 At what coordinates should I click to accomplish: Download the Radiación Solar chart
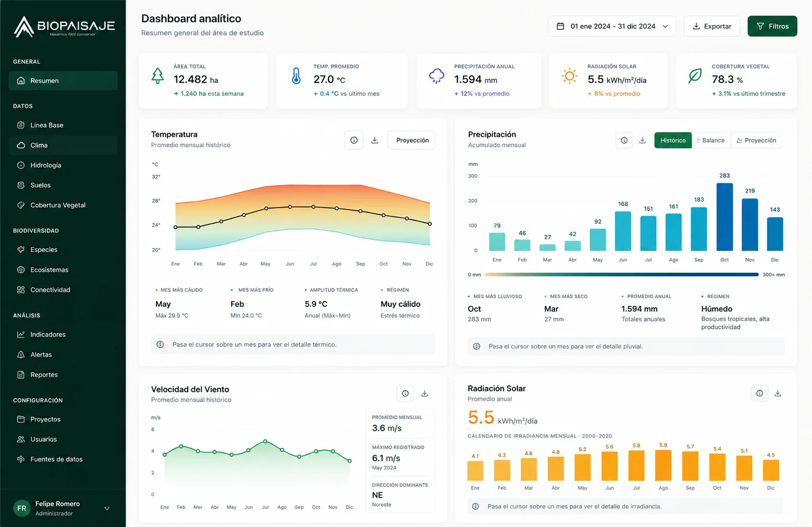pos(778,393)
